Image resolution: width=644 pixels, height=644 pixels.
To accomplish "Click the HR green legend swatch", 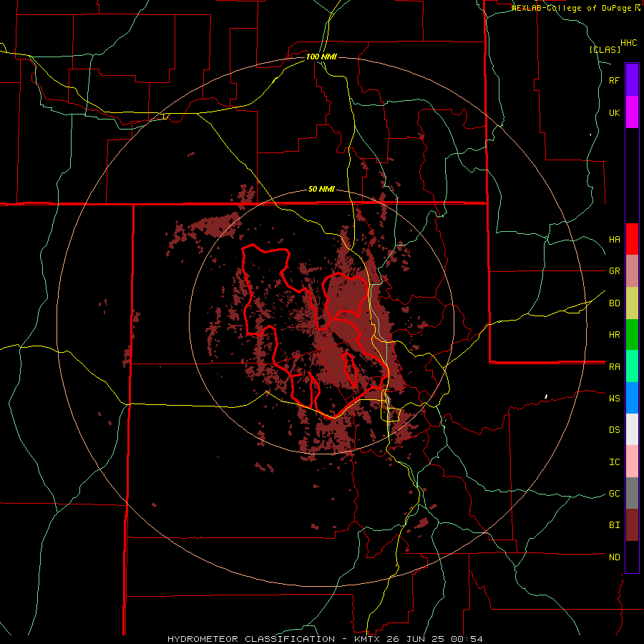I will tap(632, 335).
